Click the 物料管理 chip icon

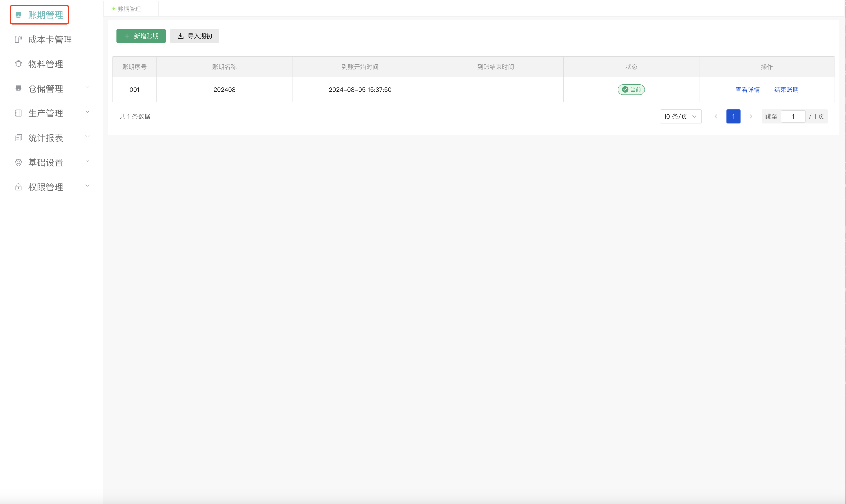pyautogui.click(x=18, y=64)
